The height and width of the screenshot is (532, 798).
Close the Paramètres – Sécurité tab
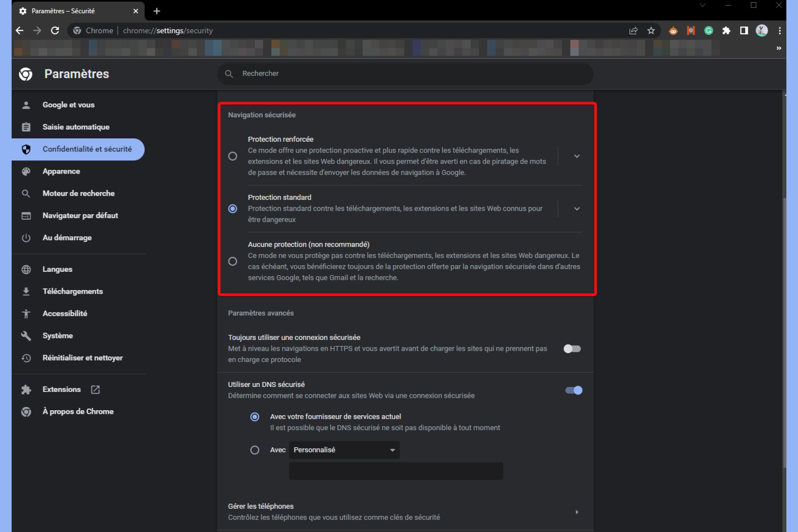(135, 11)
